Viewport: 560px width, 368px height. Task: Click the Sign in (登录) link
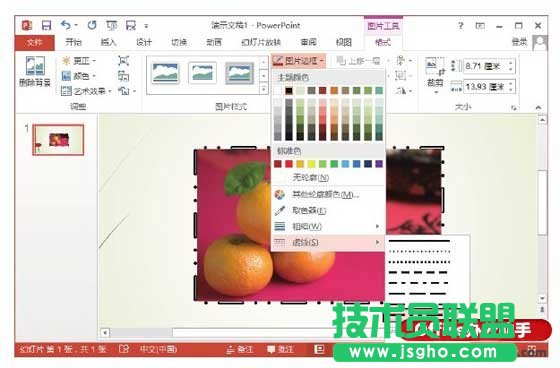[519, 42]
